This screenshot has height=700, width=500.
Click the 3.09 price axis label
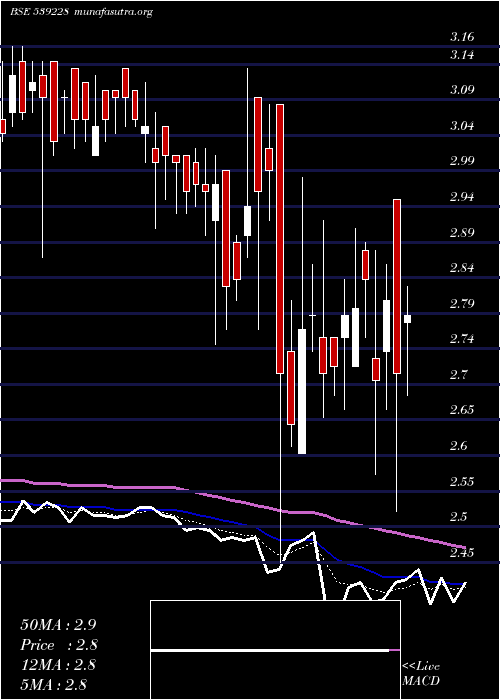tap(462, 90)
